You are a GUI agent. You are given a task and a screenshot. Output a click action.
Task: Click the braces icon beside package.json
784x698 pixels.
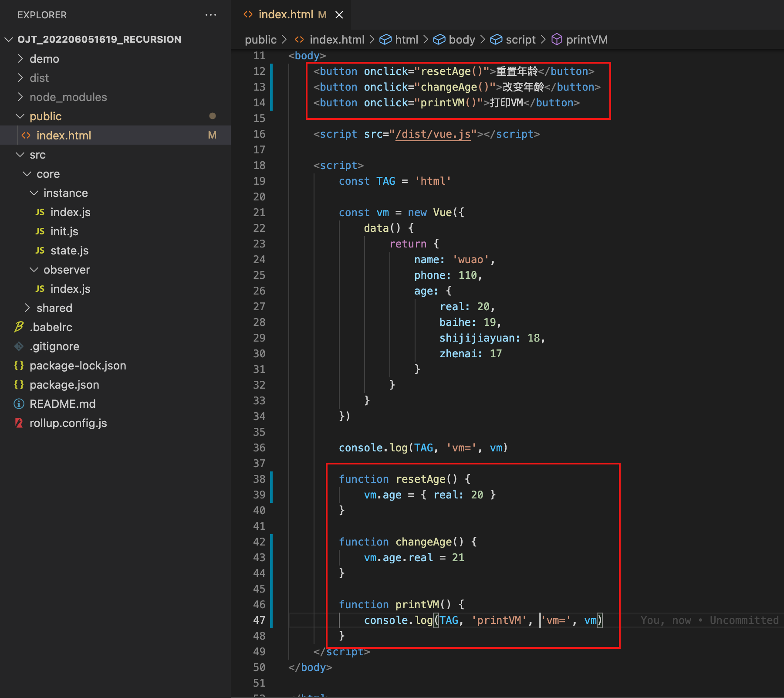click(19, 384)
